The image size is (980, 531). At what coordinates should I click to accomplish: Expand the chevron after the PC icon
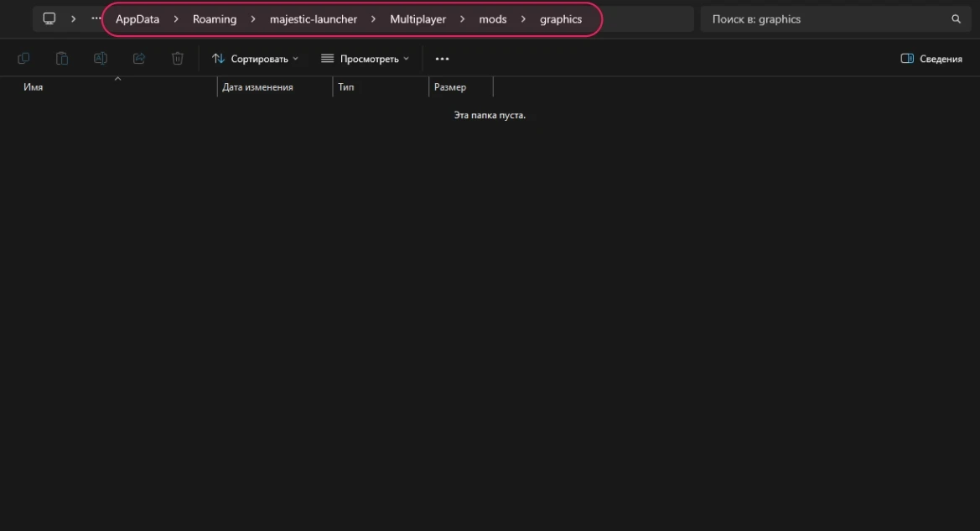coord(73,19)
